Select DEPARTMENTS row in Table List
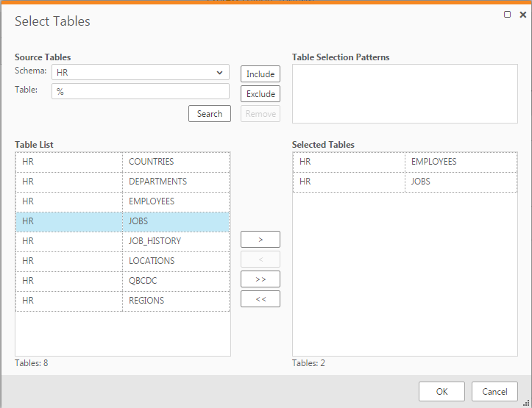The height and width of the screenshot is (408, 532). click(157, 182)
